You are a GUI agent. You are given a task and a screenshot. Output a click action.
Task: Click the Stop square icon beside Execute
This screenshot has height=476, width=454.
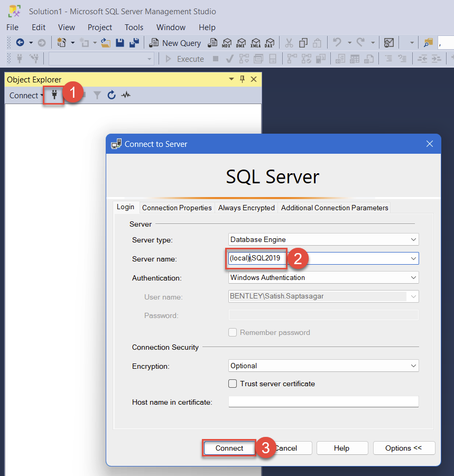[x=216, y=59]
